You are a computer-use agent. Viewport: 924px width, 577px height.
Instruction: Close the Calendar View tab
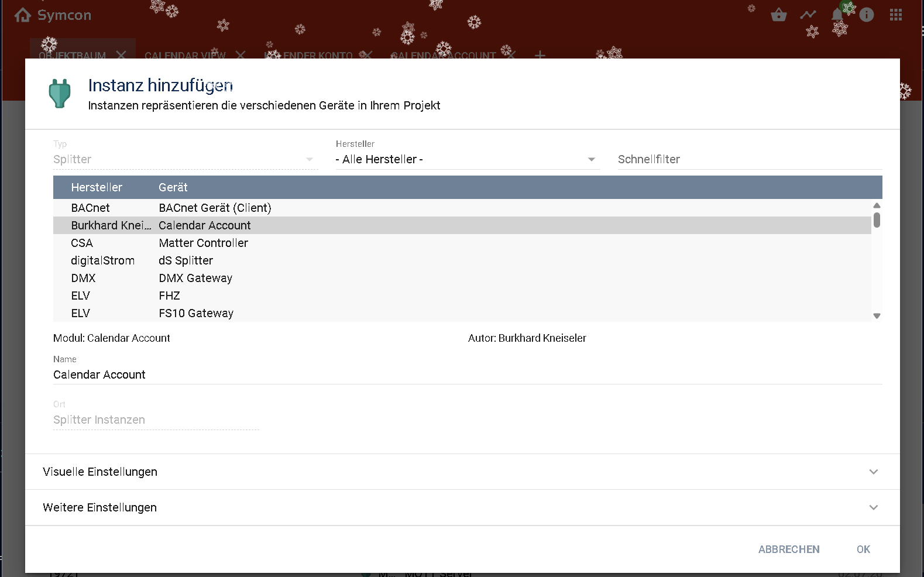tap(241, 55)
